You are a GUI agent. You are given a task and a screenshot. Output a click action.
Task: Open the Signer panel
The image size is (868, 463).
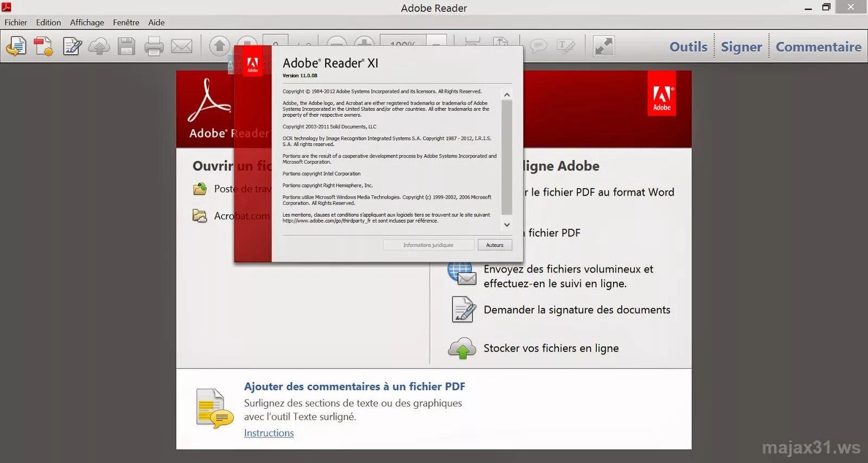[741, 47]
